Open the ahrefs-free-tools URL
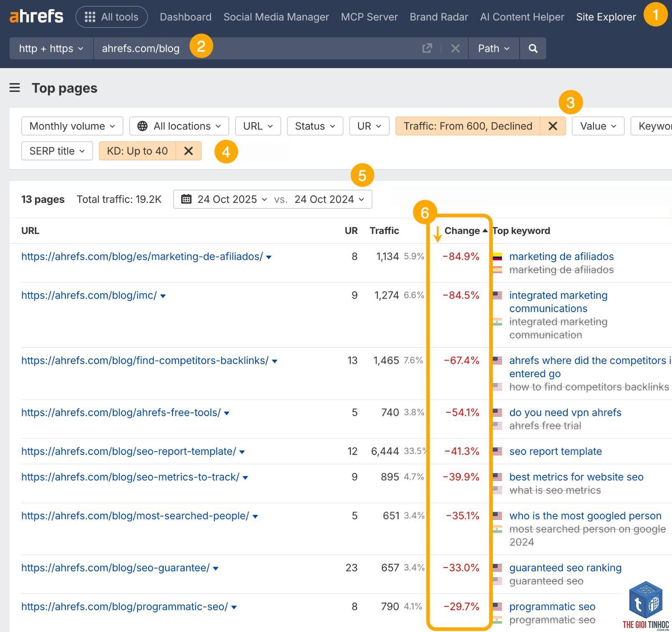Viewport: 672px width, 632px height. (121, 413)
